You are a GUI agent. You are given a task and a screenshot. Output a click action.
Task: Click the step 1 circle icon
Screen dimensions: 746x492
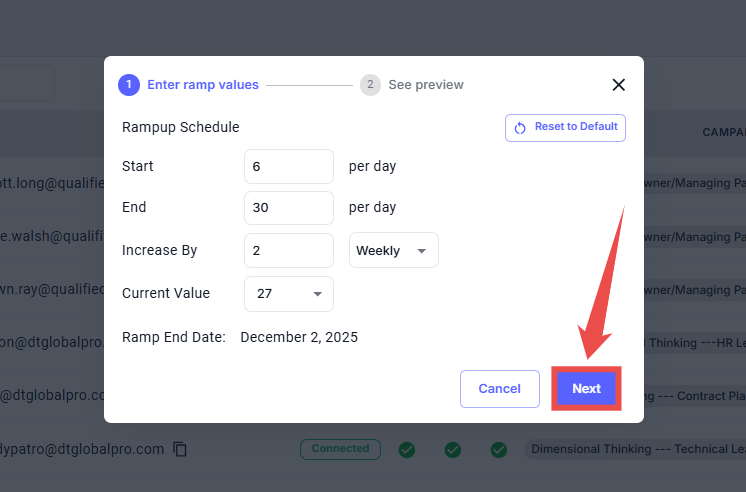point(128,85)
